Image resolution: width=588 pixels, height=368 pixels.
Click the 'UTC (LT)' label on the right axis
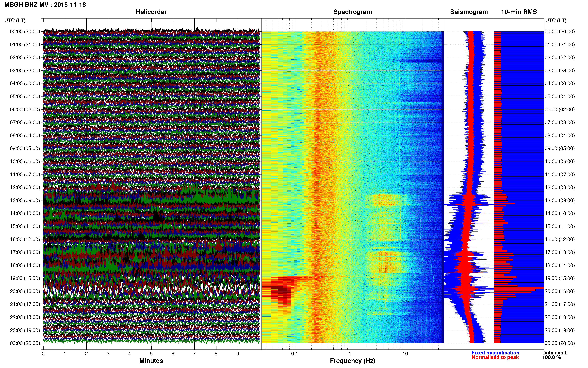coord(556,20)
